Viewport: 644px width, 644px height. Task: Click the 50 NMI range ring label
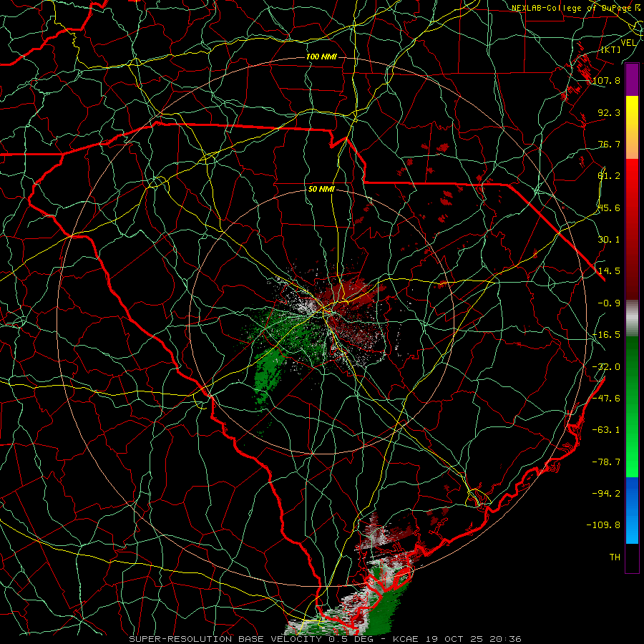pyautogui.click(x=321, y=189)
